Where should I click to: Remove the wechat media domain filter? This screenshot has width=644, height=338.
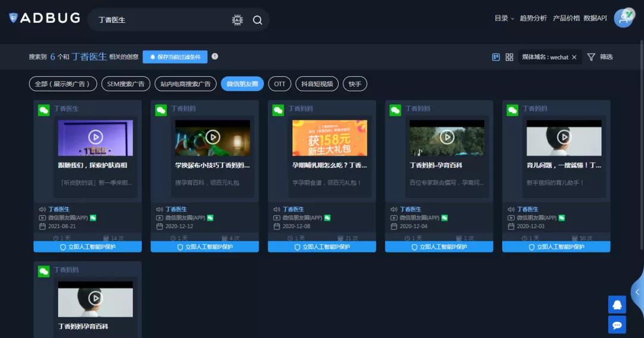point(574,57)
